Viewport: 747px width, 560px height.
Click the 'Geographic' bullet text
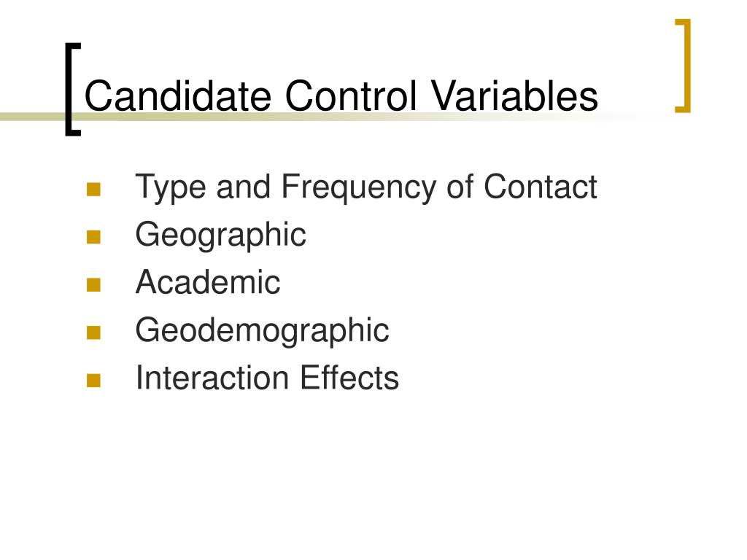220,235
